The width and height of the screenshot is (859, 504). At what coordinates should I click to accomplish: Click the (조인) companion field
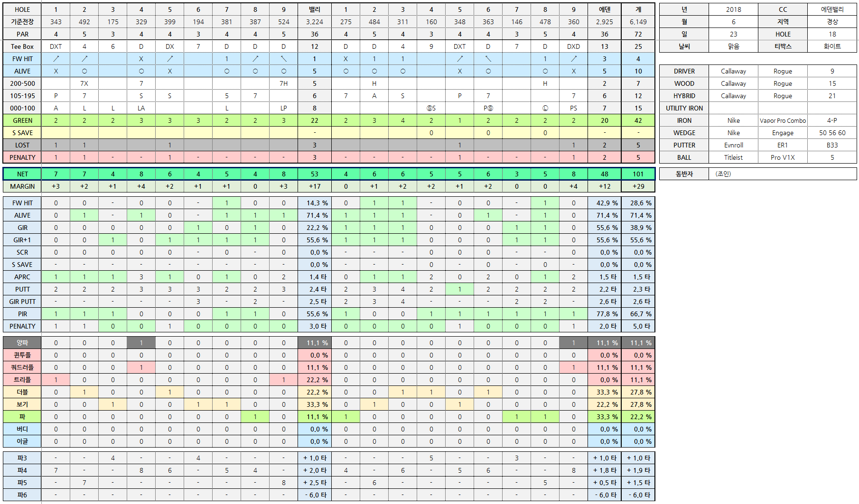[x=723, y=174]
